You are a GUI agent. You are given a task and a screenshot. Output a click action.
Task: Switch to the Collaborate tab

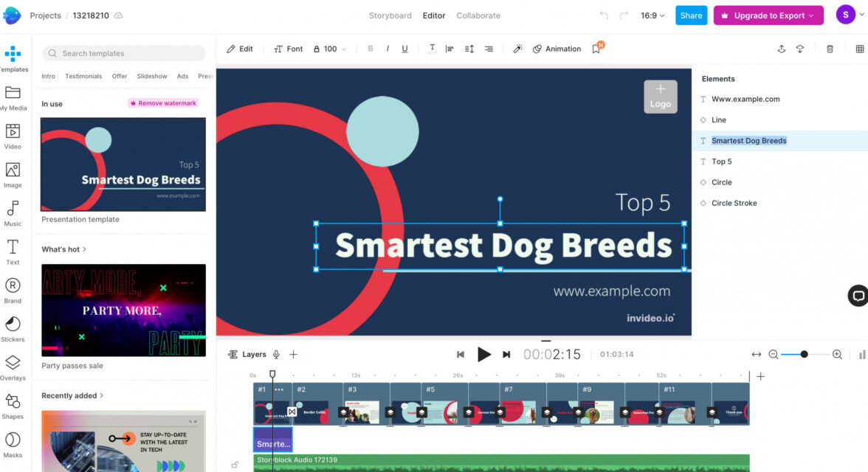point(478,15)
